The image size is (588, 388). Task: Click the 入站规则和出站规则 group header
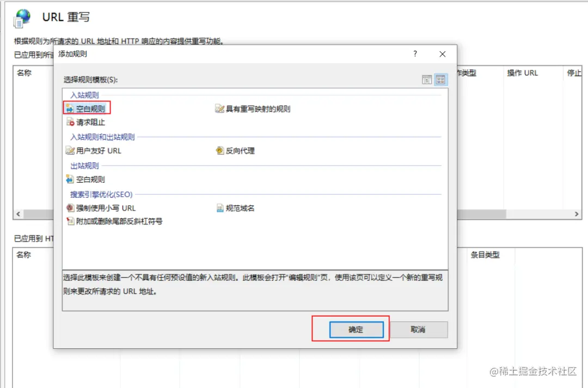[x=102, y=137]
